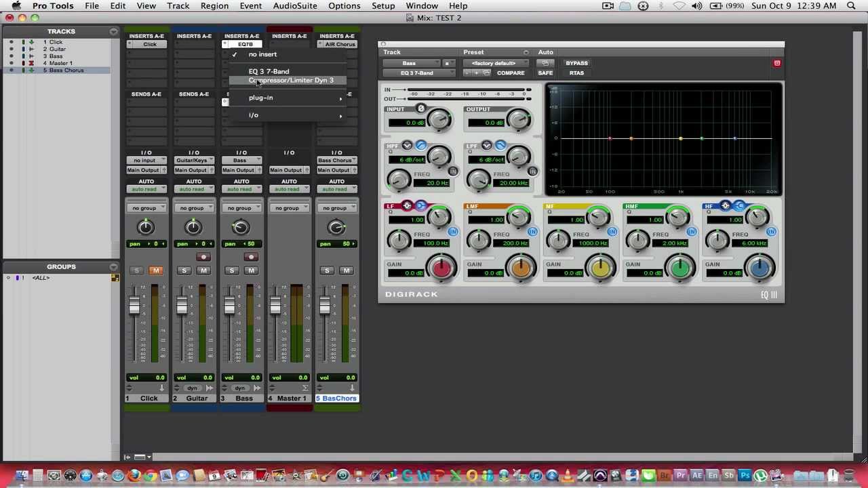Open the Tracks list dropdown menu
Viewport: 868px width, 488px height.
(113, 32)
